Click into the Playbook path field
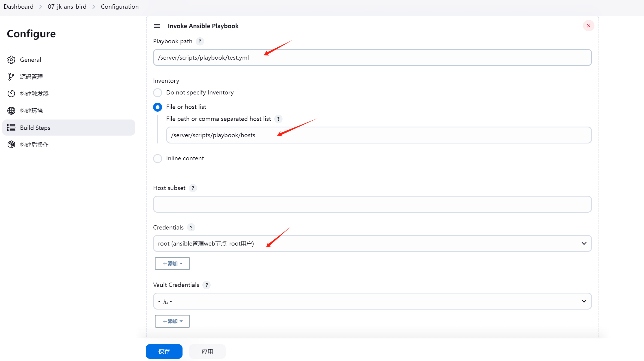The width and height of the screenshot is (644, 361). click(x=372, y=57)
